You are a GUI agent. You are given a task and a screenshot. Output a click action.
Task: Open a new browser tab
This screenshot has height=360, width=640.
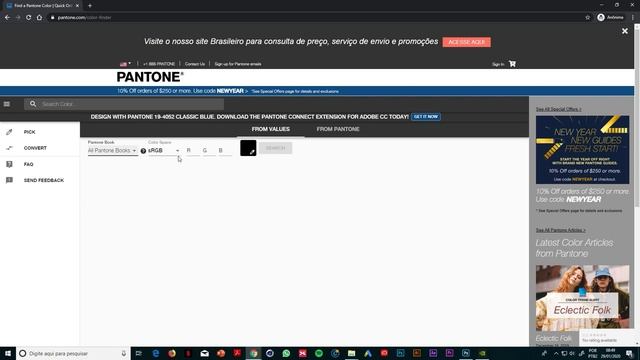[90, 6]
